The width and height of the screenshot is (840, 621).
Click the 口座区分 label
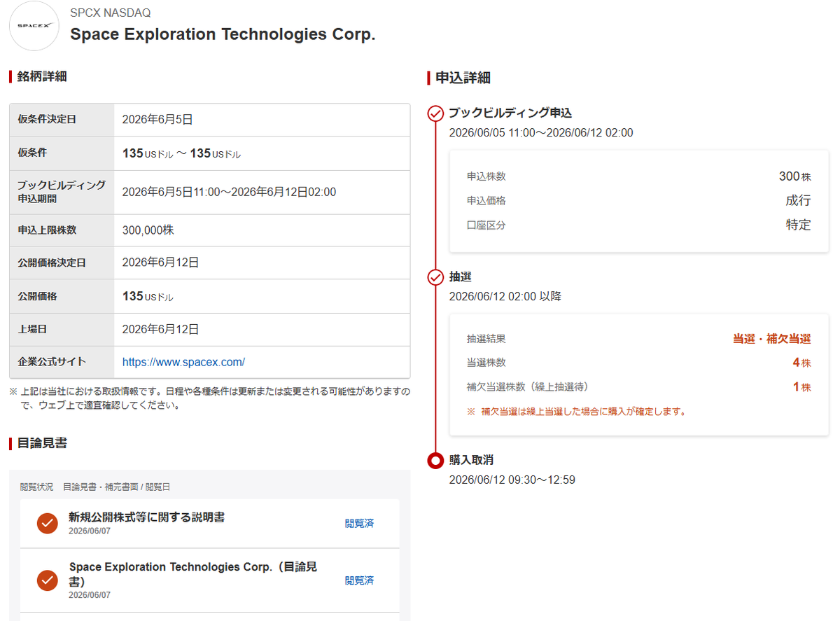(x=486, y=225)
